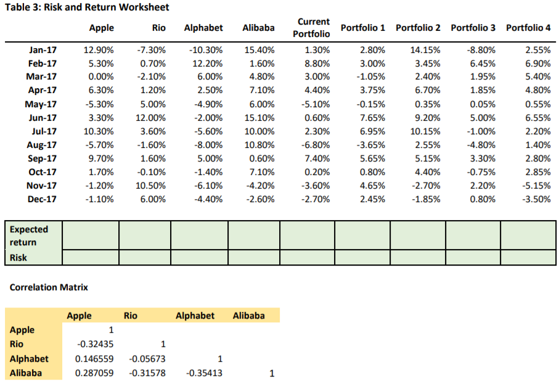Click the Alibaba column header in correlation matrix

tap(248, 316)
